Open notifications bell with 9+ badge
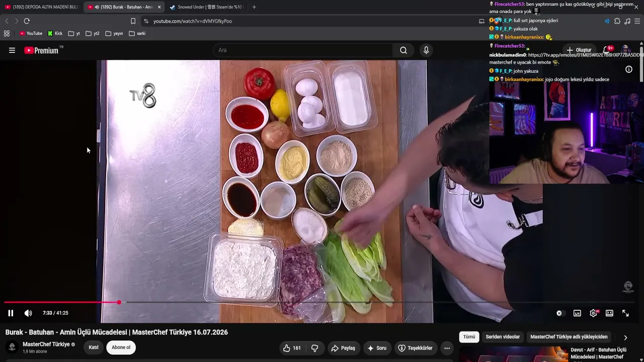 pos(607,50)
